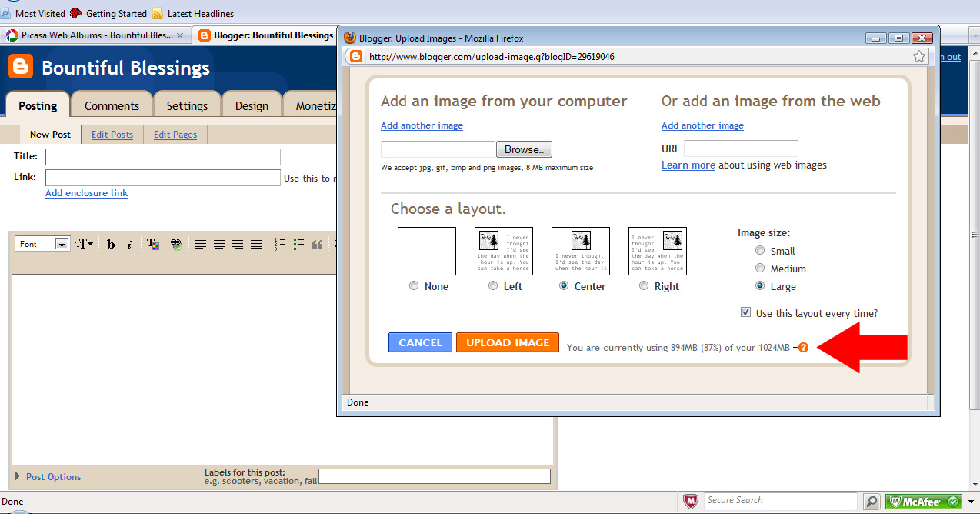Align text right in the editor
The width and height of the screenshot is (980, 514).
click(x=238, y=244)
